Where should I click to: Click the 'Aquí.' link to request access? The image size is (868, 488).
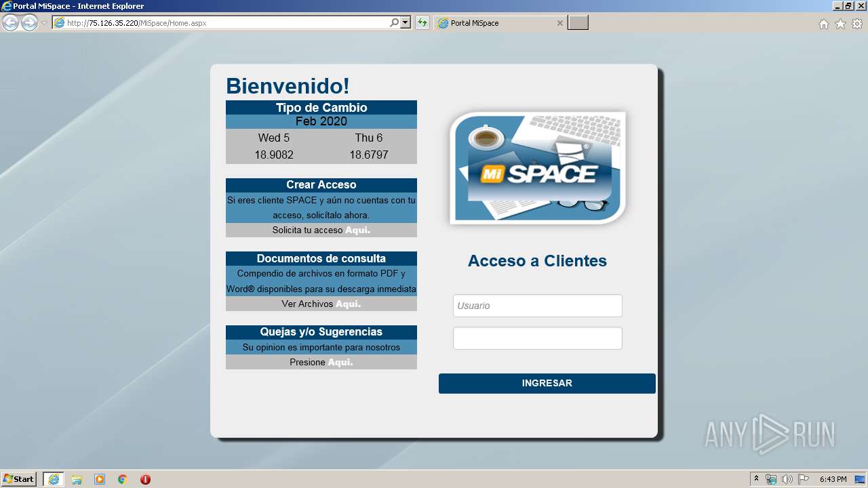click(x=357, y=230)
